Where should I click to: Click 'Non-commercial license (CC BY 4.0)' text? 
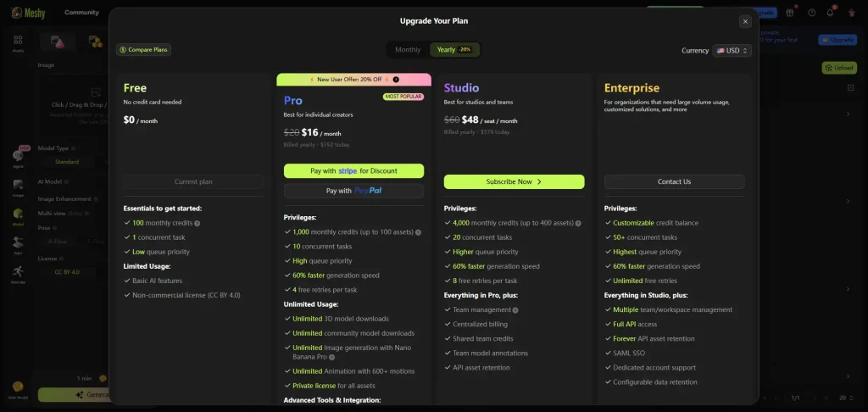pos(186,295)
